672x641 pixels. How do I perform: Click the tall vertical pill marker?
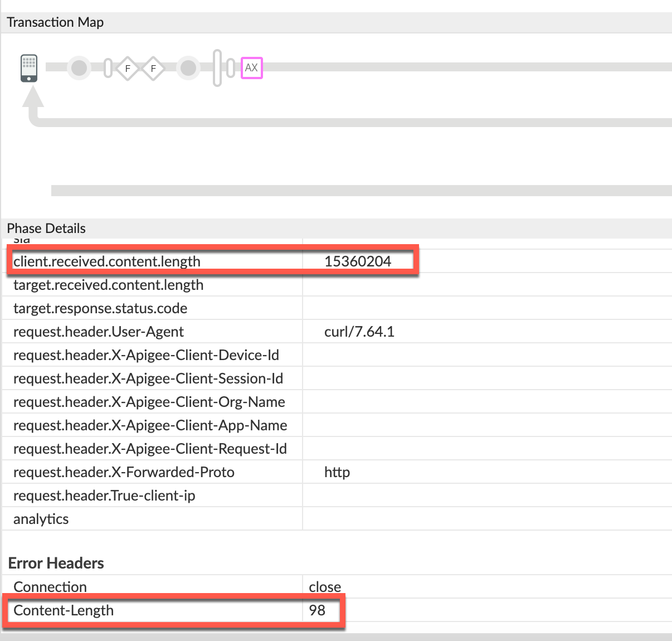point(217,68)
